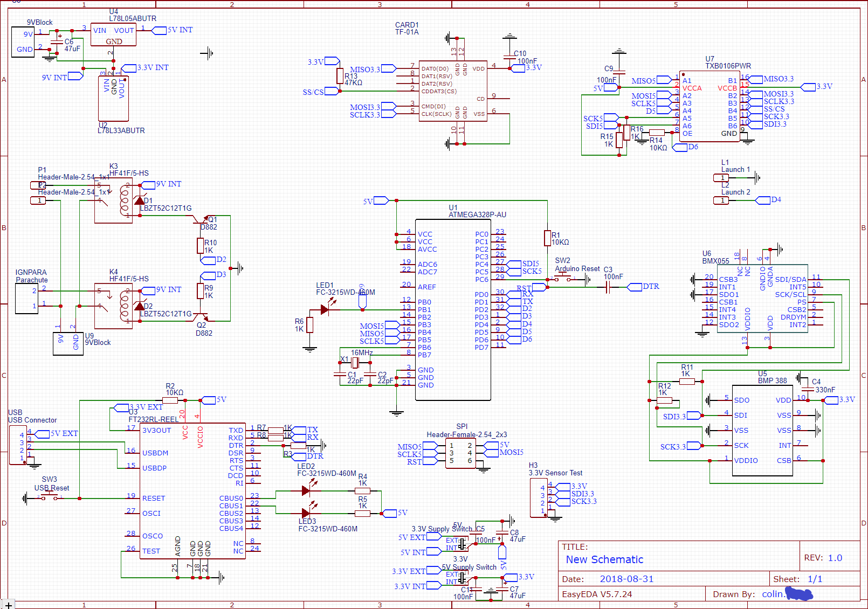The width and height of the screenshot is (868, 609).
Task: Click the '5V Supply Switch' label
Action: [469, 567]
